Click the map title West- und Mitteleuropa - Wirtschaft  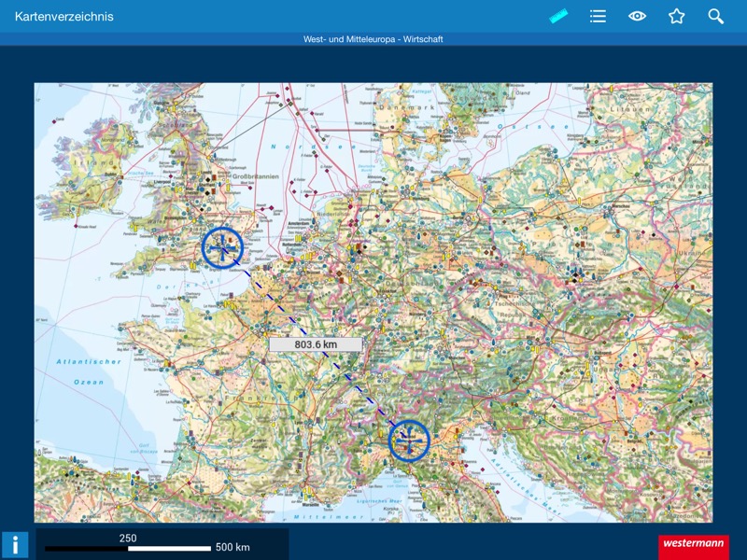373,39
